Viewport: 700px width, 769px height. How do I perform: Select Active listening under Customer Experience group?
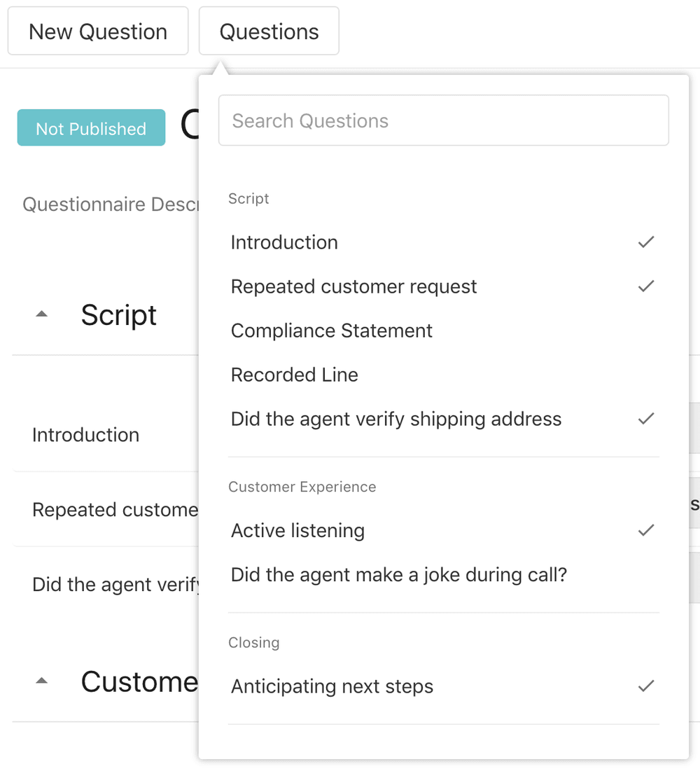[297, 530]
